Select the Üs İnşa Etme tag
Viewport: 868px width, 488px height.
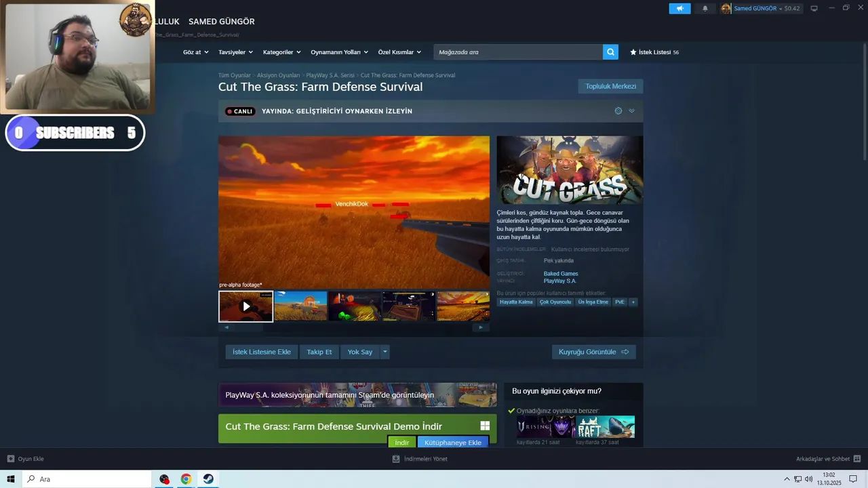593,302
